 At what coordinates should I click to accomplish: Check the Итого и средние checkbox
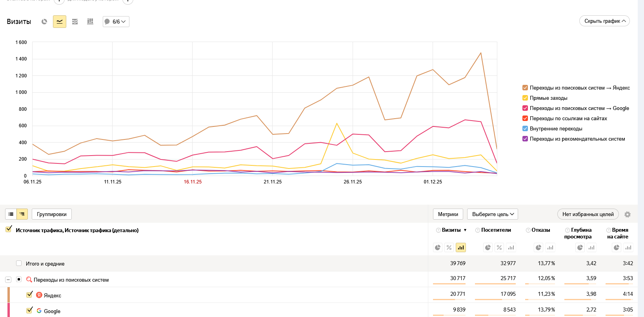[x=19, y=263]
